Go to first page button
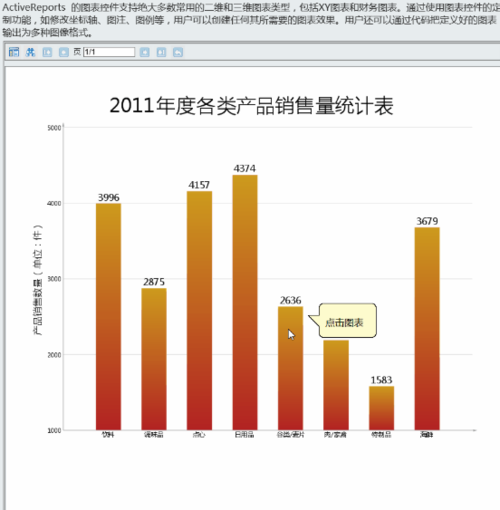Screen dimensions: 500x510 (x=47, y=52)
